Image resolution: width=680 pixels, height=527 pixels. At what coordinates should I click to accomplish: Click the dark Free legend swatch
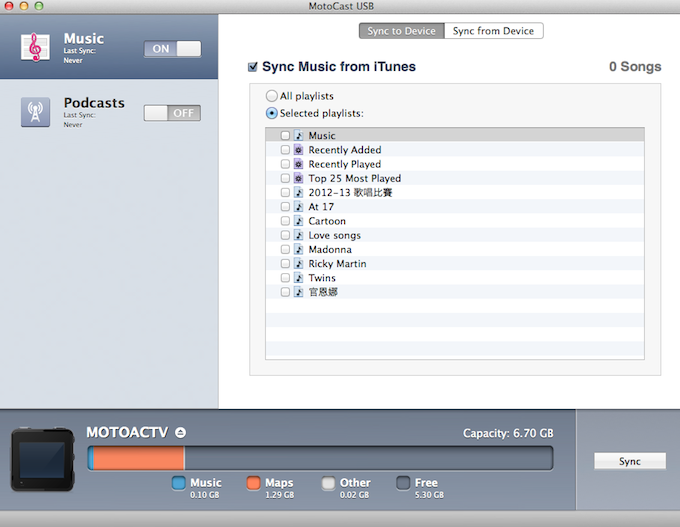coord(403,483)
